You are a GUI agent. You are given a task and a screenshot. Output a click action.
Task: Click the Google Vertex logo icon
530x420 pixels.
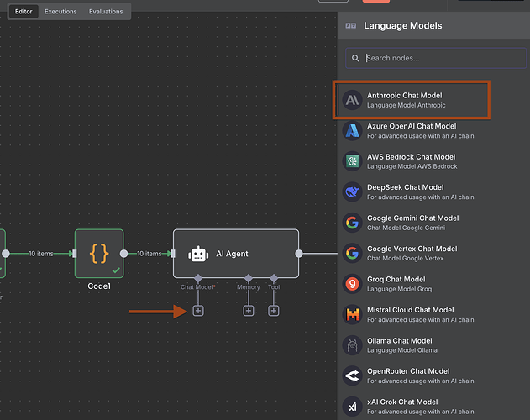[x=352, y=253]
